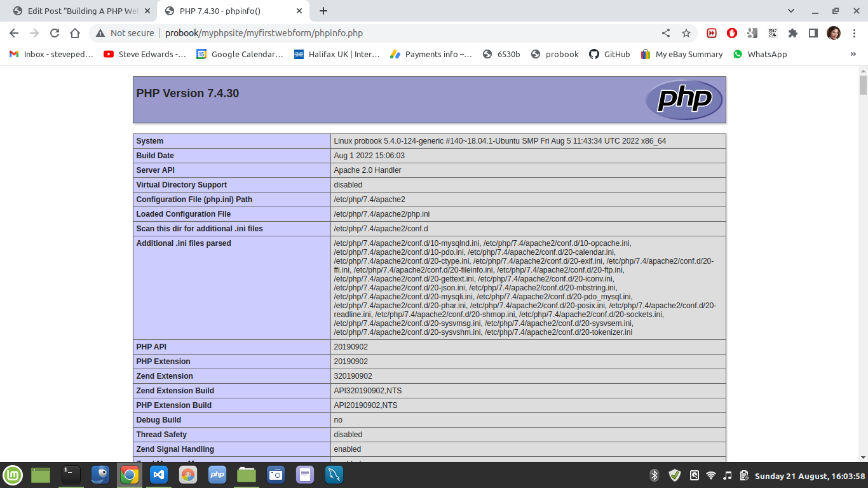This screenshot has height=488, width=868.
Task: Switch to the Edit Post tab
Action: coord(83,11)
